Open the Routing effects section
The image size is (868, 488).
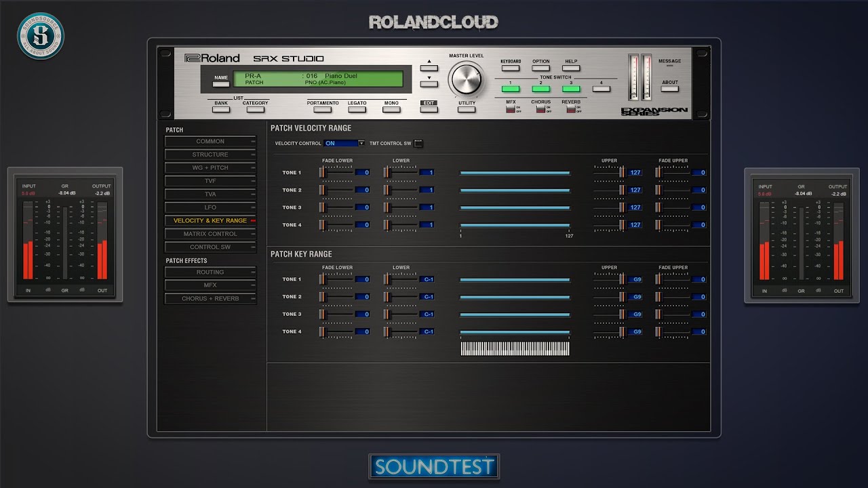click(210, 272)
